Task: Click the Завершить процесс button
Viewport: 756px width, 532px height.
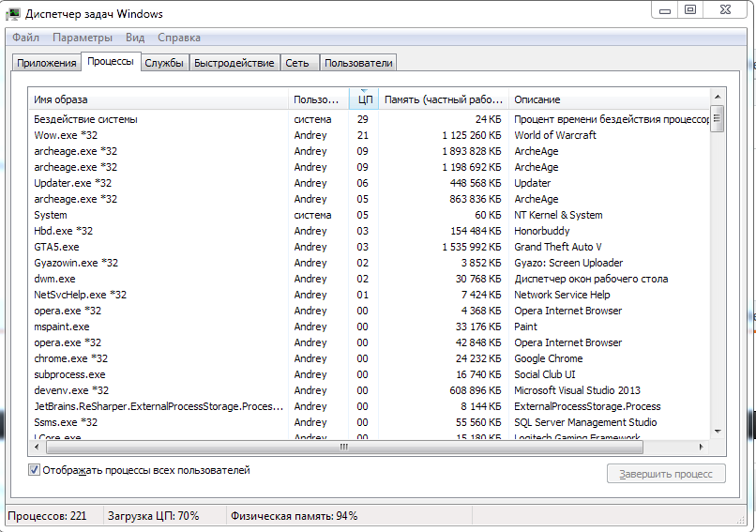Action: [666, 474]
